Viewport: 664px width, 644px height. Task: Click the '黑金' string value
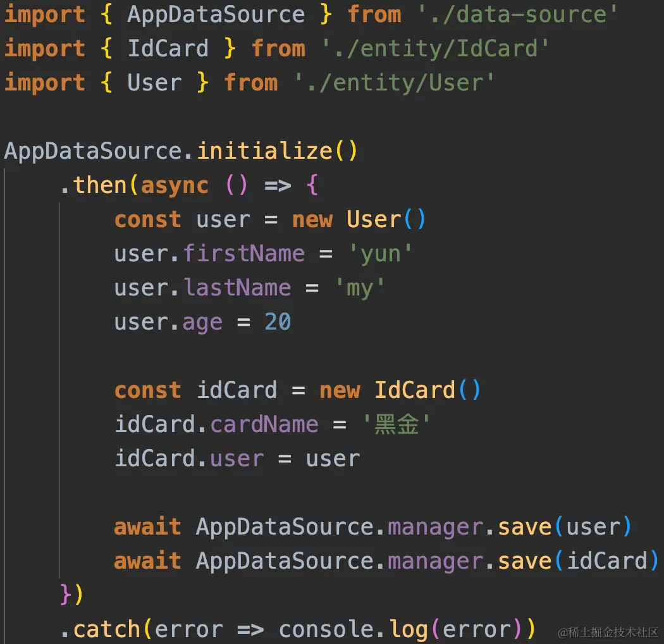point(397,424)
